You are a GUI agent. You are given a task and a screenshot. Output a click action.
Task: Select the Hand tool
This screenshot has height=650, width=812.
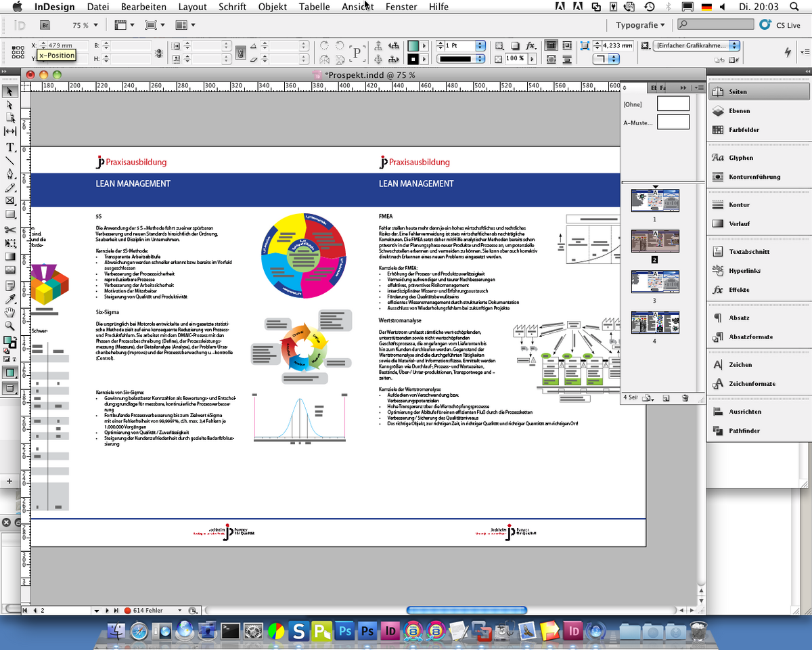pos(10,312)
